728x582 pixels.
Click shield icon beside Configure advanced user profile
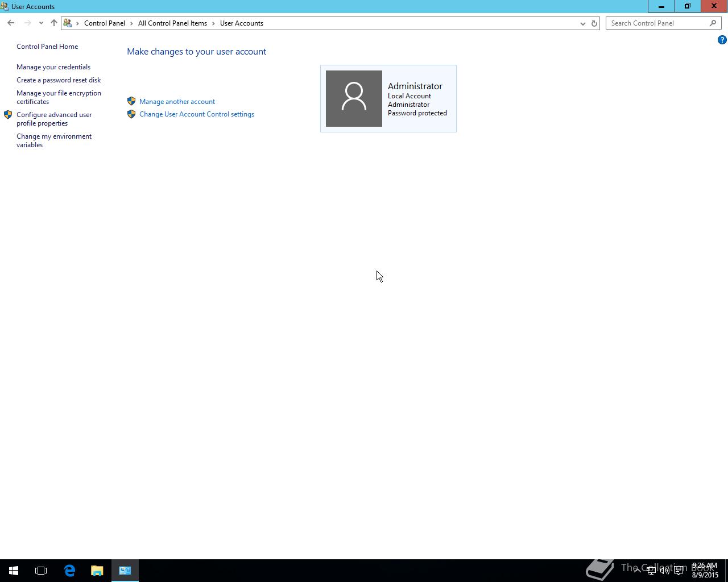pos(8,114)
